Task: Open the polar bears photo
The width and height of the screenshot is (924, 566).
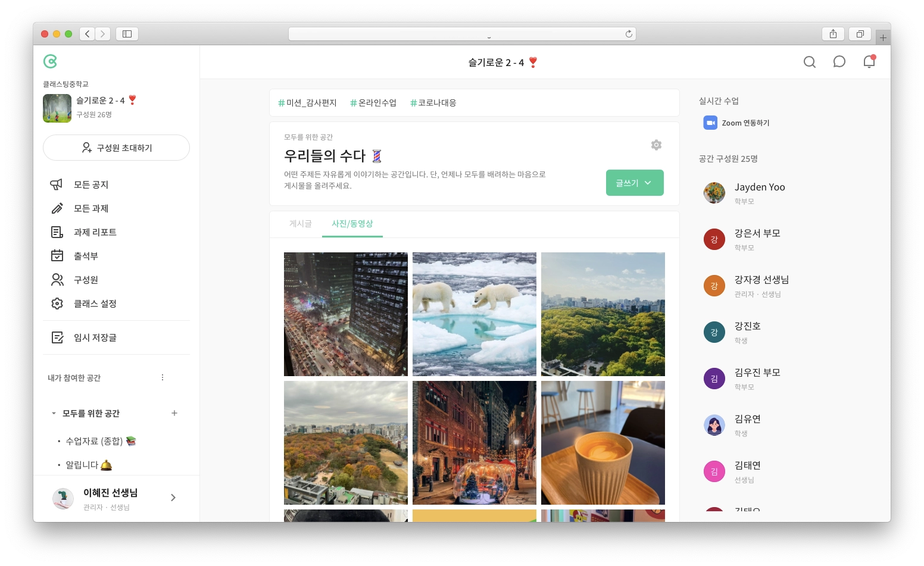Action: (475, 314)
